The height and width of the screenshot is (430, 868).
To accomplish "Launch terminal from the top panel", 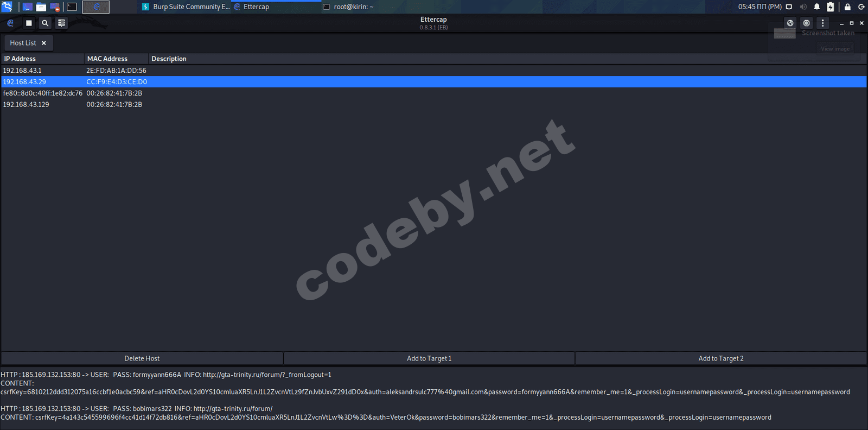I will point(72,7).
